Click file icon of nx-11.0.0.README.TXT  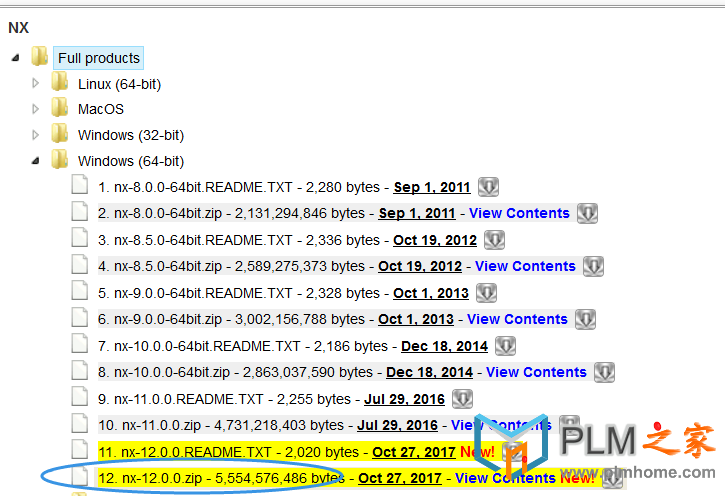pos(80,397)
